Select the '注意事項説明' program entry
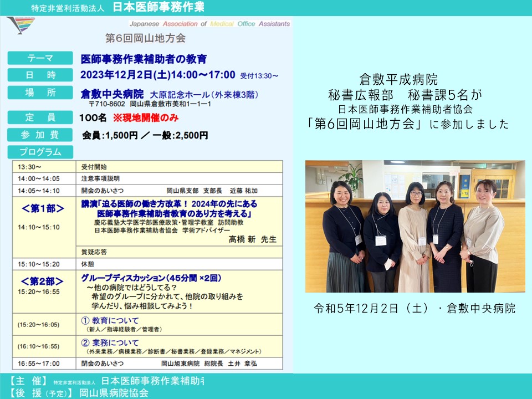Viewport: 532px width, 399px height. pos(100,179)
